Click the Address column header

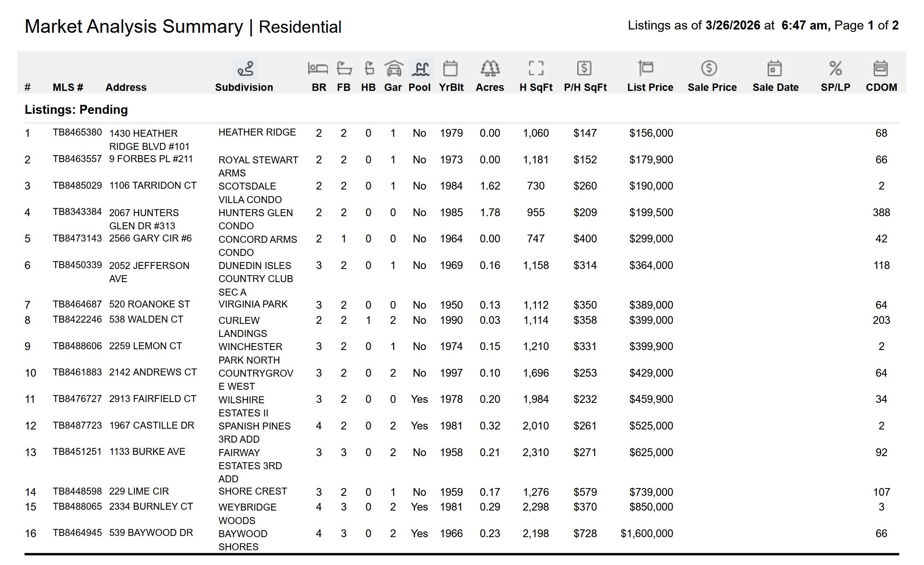[x=126, y=87]
